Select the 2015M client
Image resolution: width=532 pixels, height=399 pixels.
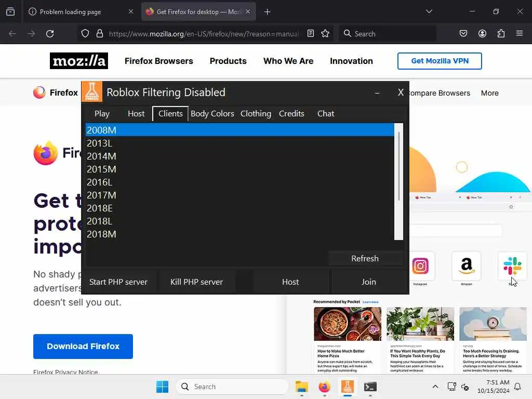coord(240,169)
